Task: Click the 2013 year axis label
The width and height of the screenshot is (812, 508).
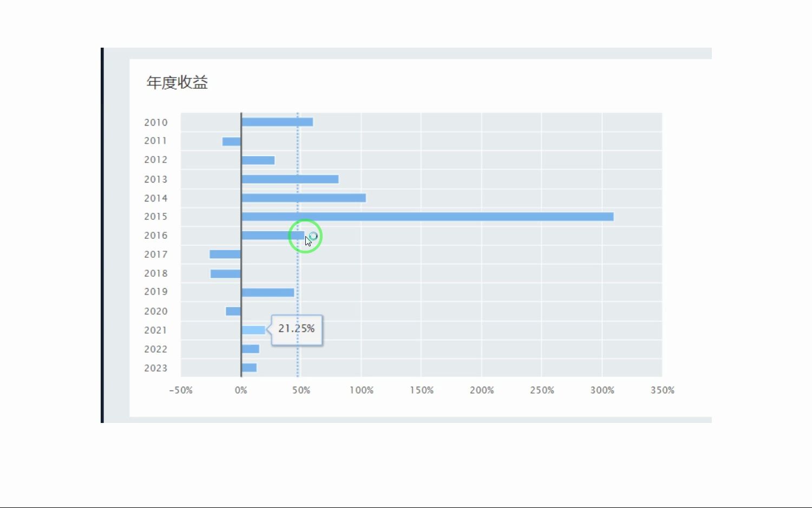Action: (x=156, y=179)
